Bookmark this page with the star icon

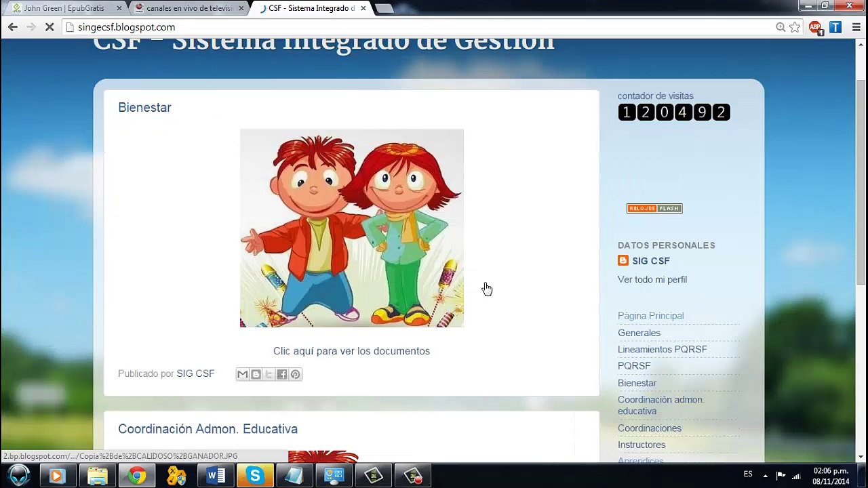(x=795, y=27)
